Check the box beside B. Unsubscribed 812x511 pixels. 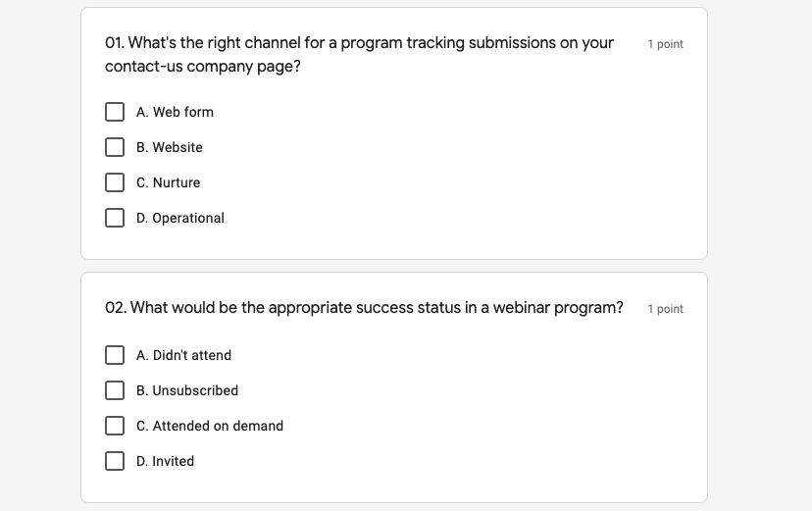(115, 390)
